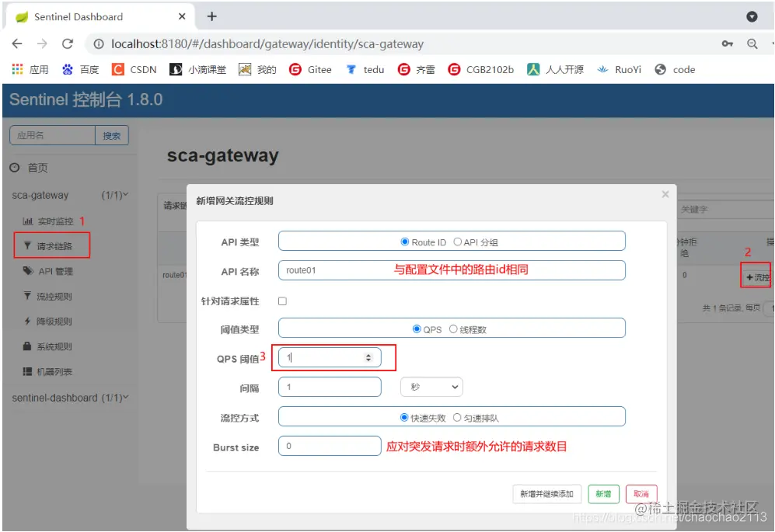Open 实时监控 in the sidebar
The width and height of the screenshot is (775, 532).
pos(48,221)
